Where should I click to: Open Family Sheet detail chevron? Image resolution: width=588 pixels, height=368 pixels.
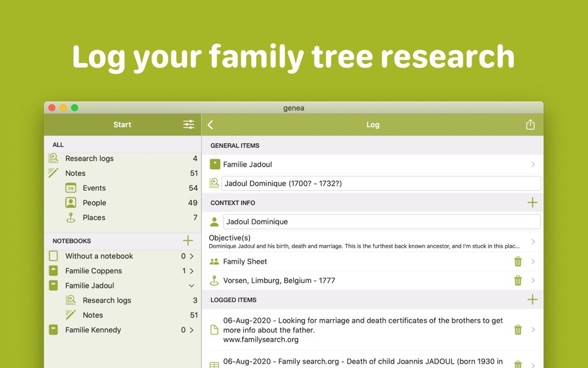click(533, 261)
